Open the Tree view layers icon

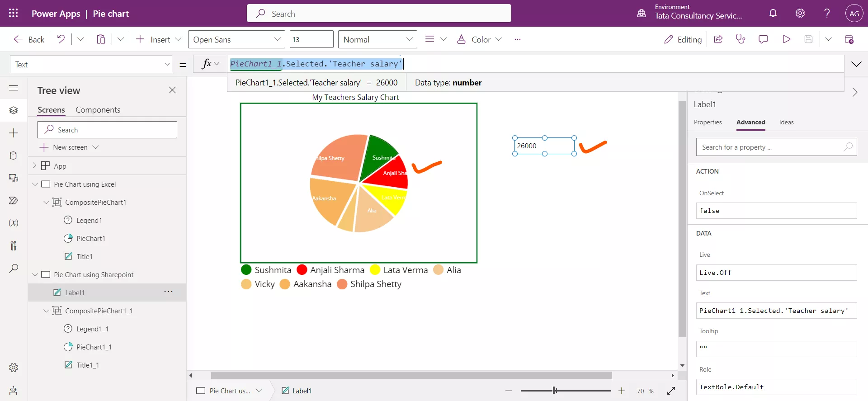tap(14, 110)
